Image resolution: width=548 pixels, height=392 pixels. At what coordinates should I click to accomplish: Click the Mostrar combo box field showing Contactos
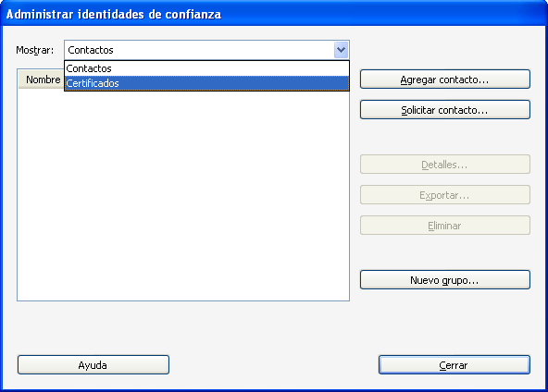point(199,50)
